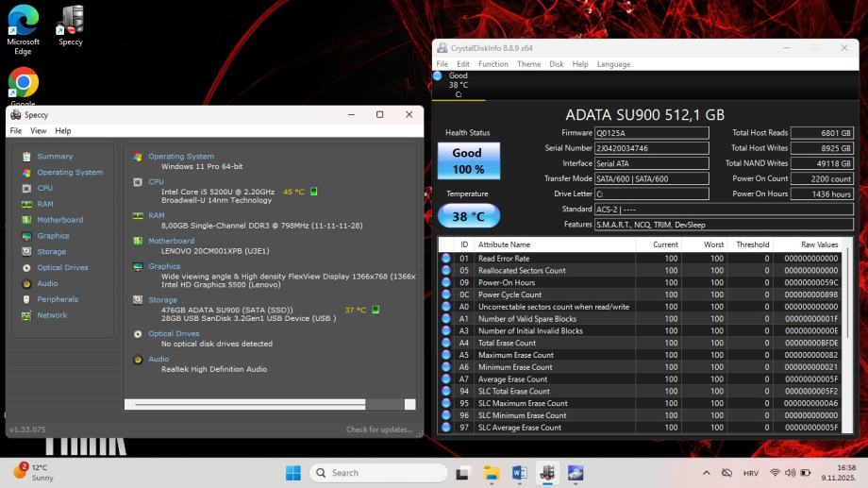Click the taskbar Search box
This screenshot has height=488, width=868.
[x=378, y=473]
